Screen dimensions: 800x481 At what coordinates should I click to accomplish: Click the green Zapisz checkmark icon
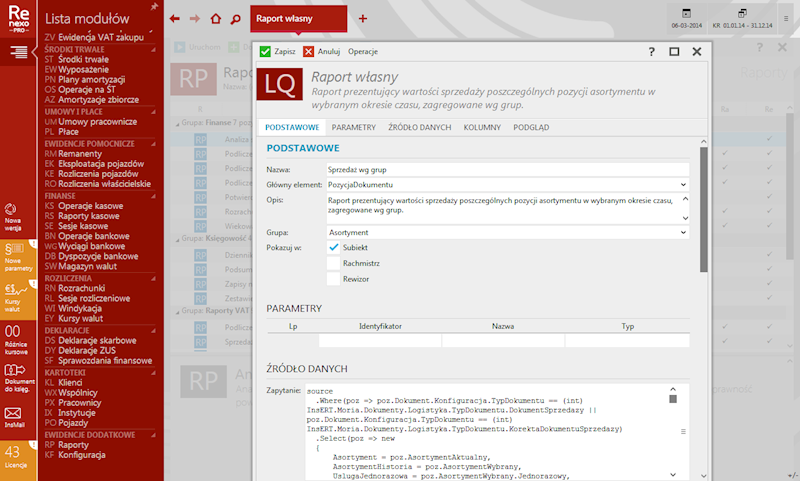click(x=265, y=52)
